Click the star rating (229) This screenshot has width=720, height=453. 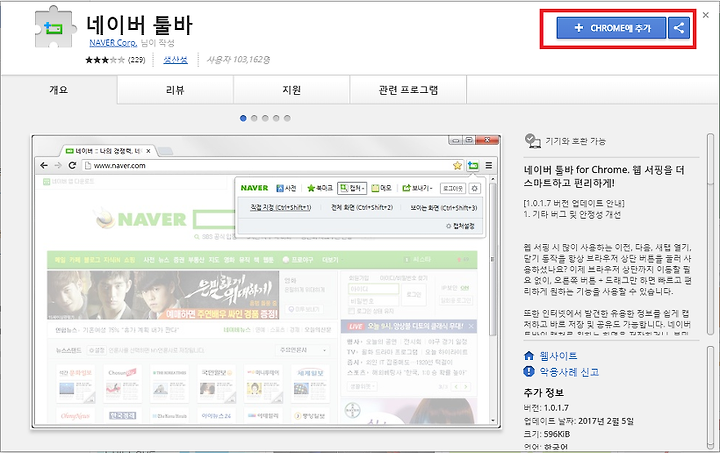pyautogui.click(x=115, y=60)
